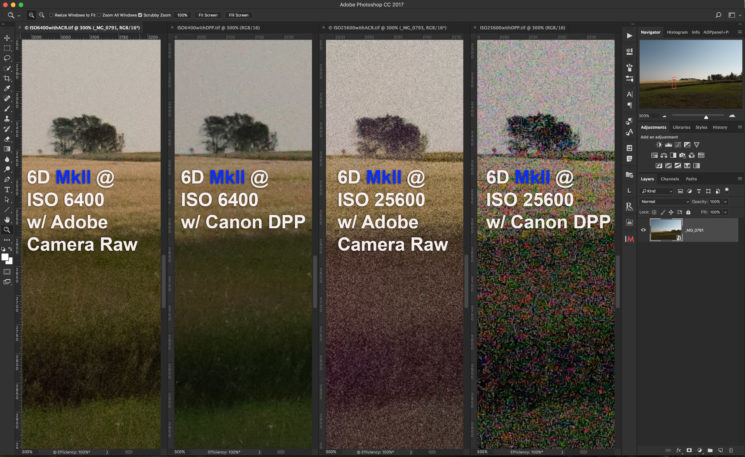This screenshot has height=457, width=745.
Task: Open the Layers panel menu
Action: point(740,179)
